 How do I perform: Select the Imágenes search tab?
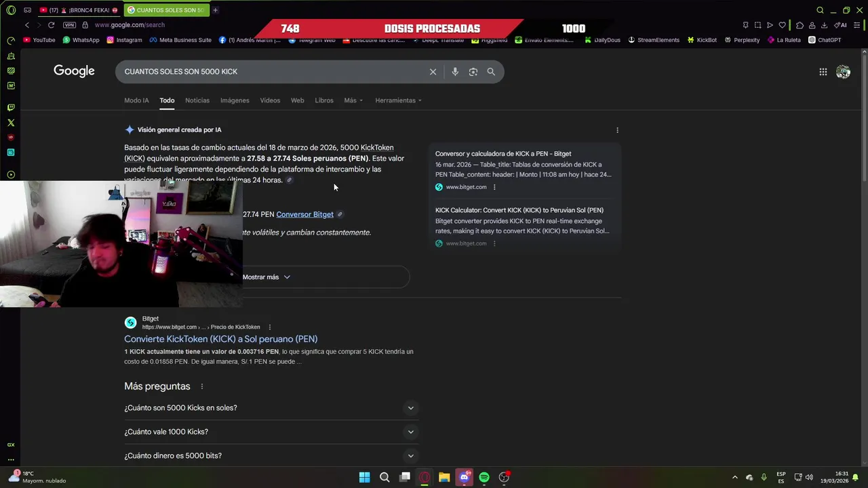point(235,100)
